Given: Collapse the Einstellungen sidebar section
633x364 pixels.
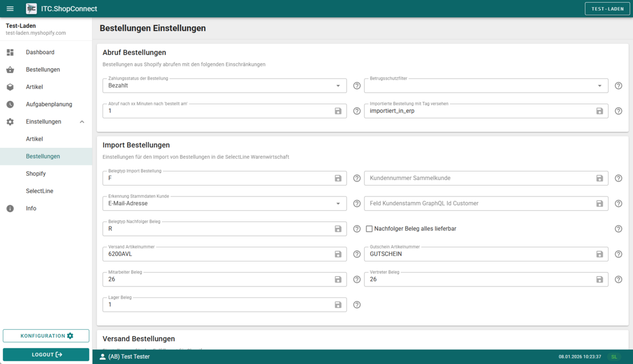Looking at the screenshot, I should (x=82, y=122).
